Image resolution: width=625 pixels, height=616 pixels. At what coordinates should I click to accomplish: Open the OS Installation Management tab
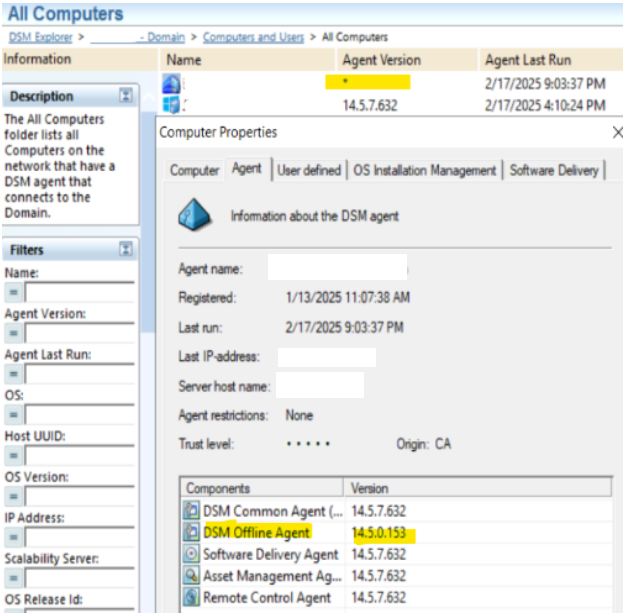[x=425, y=171]
